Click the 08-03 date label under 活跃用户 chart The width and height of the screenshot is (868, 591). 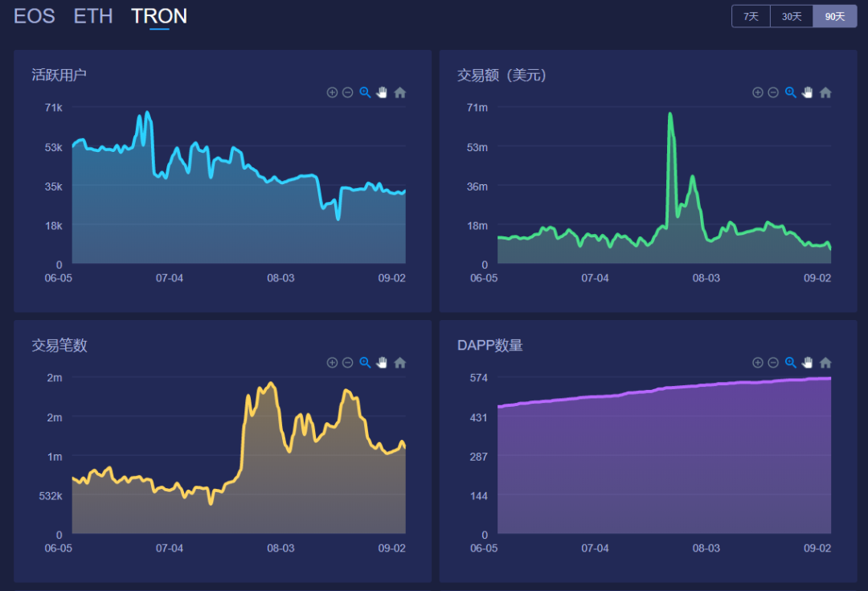[280, 278]
